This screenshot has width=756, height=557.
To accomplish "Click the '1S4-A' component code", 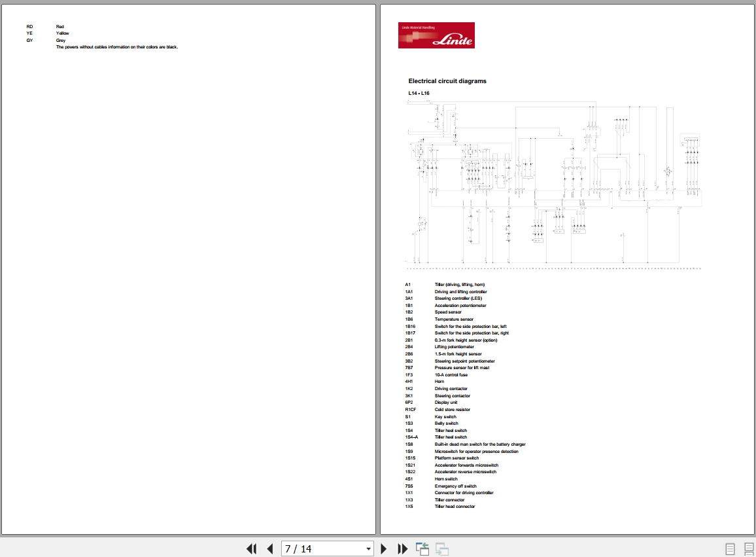I will 411,437.
